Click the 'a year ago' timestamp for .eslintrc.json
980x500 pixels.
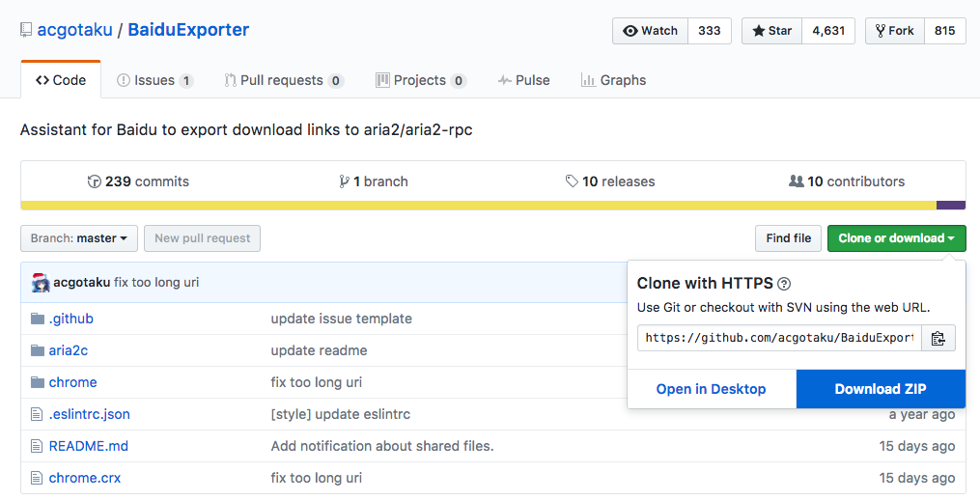point(922,414)
